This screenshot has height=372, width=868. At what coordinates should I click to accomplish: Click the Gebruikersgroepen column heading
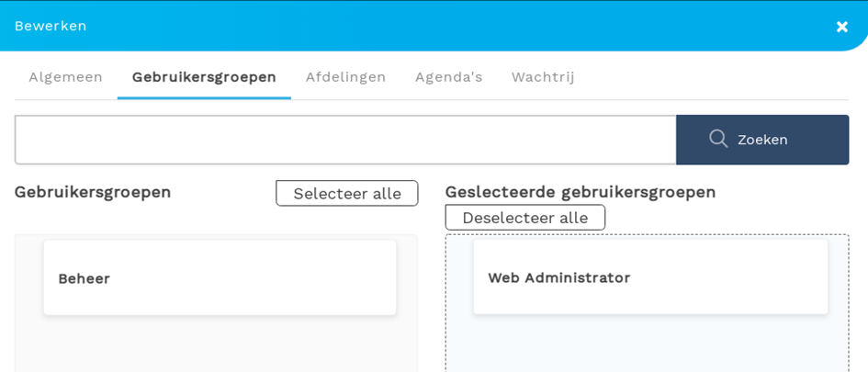coord(93,192)
